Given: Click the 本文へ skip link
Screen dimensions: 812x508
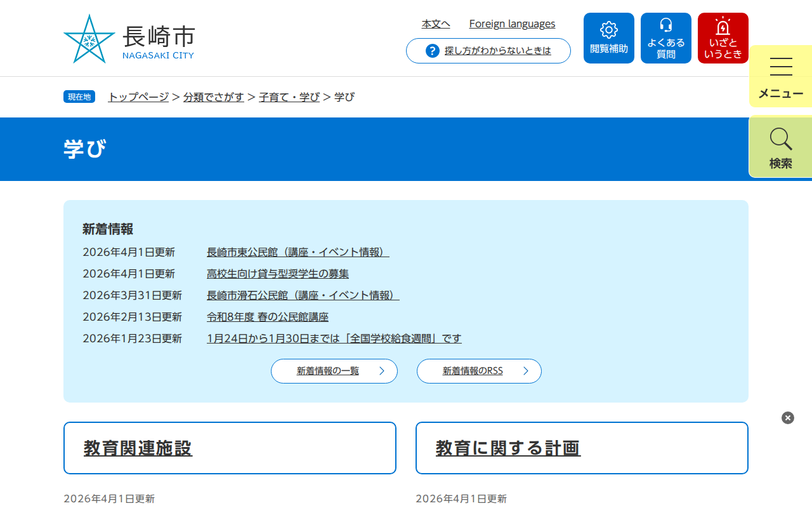Looking at the screenshot, I should (x=435, y=23).
